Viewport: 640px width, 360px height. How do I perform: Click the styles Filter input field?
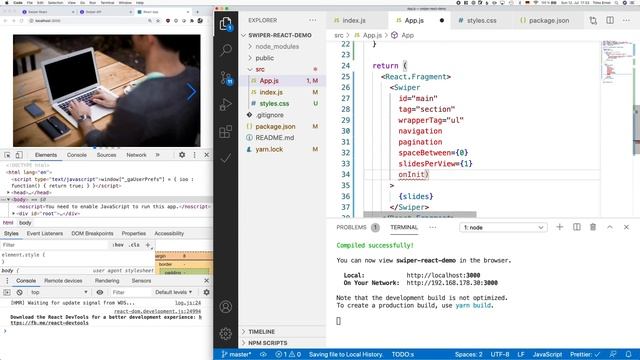point(55,245)
